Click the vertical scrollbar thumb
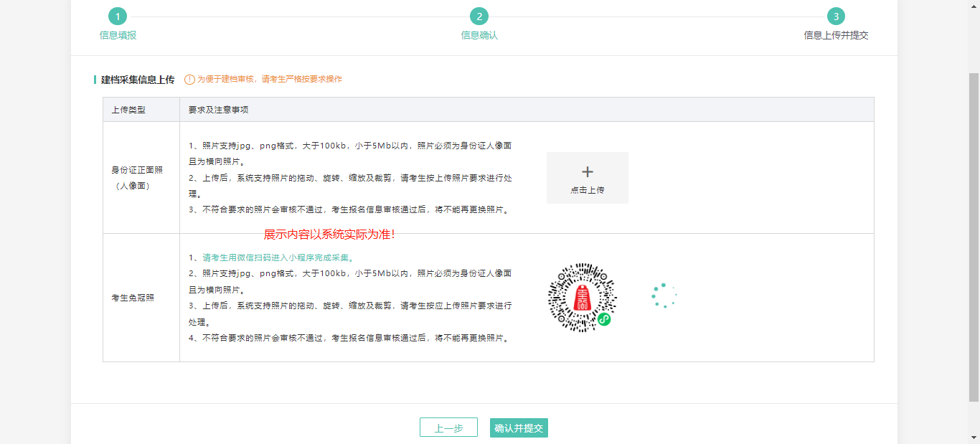 974,237
